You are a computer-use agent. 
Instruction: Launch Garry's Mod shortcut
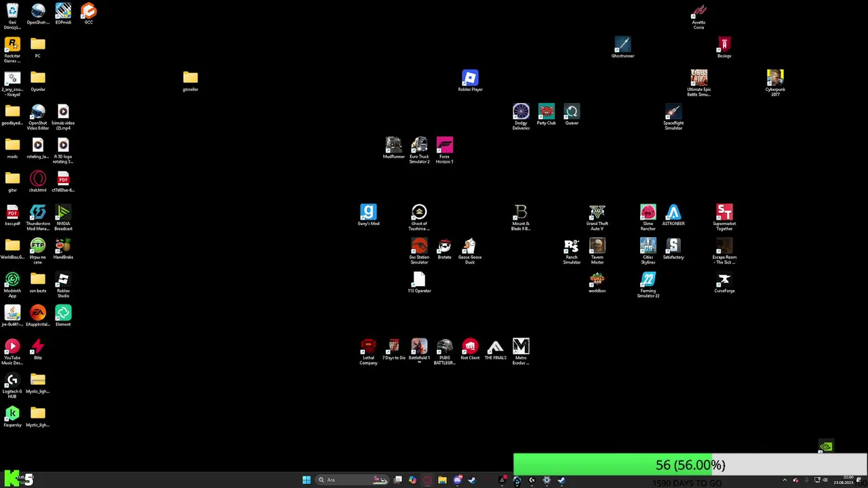368,215
